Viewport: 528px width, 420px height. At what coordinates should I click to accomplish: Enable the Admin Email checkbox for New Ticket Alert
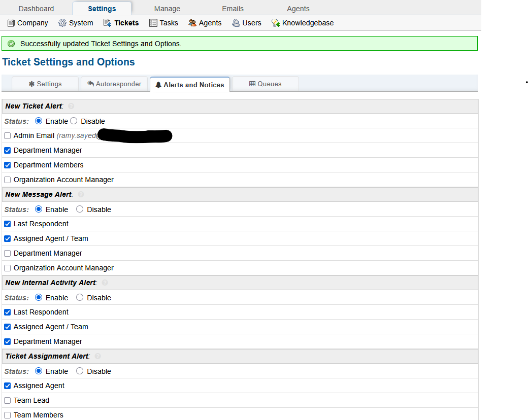pos(8,136)
